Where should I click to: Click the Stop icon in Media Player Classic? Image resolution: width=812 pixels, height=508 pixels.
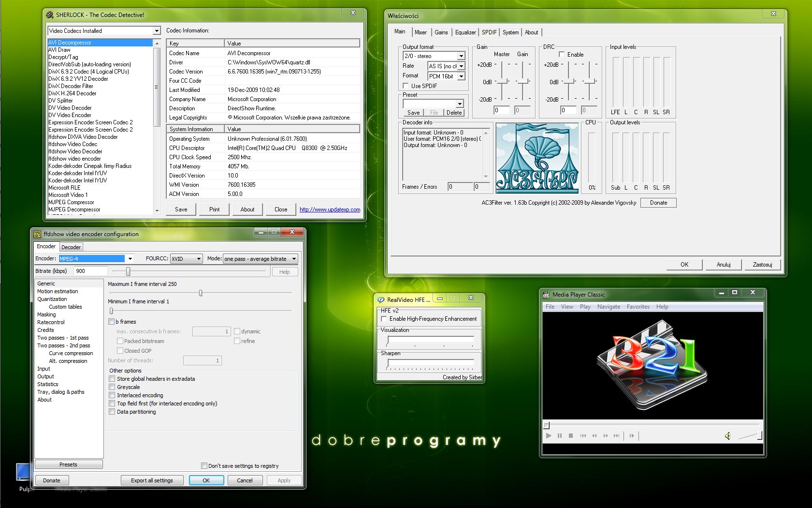coord(570,435)
